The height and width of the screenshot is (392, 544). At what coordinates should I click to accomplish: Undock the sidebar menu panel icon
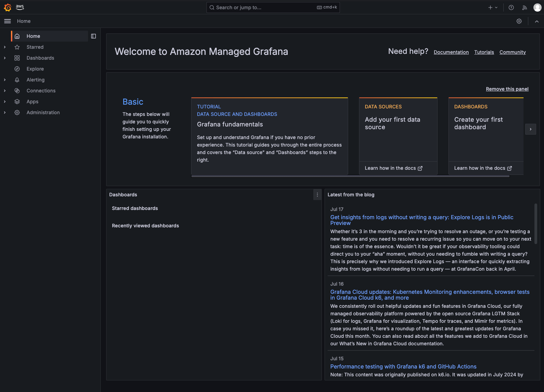click(x=94, y=36)
